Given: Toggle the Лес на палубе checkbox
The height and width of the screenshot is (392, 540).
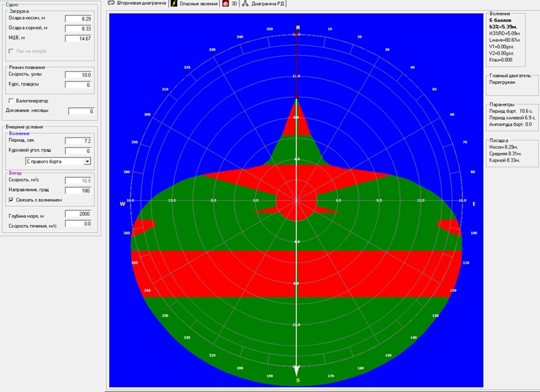Looking at the screenshot, I should click(x=11, y=51).
